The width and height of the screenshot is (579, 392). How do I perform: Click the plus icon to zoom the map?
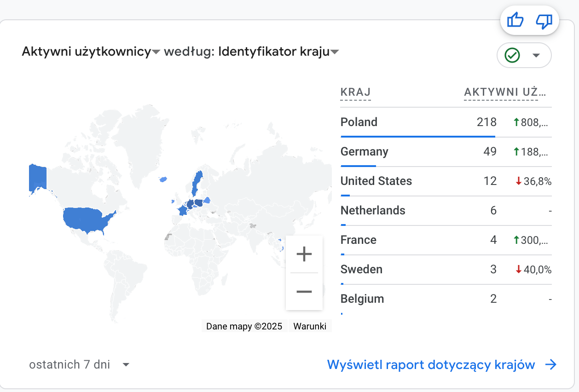[304, 254]
